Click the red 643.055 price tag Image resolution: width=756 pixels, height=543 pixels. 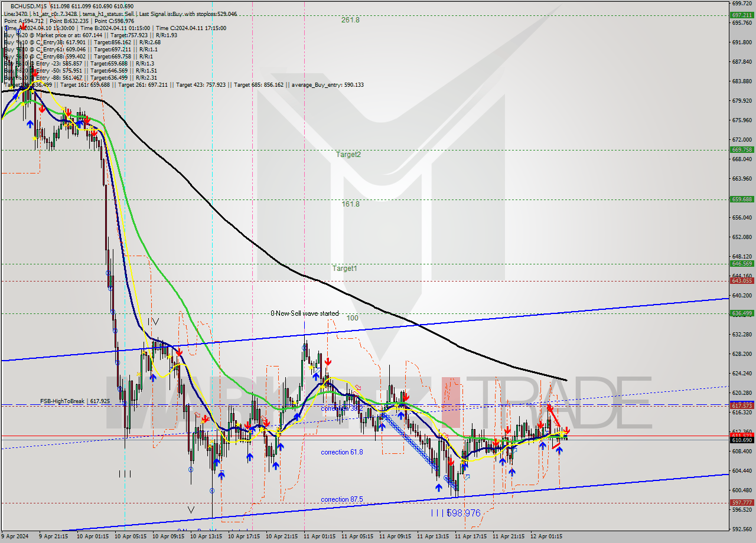coord(741,281)
